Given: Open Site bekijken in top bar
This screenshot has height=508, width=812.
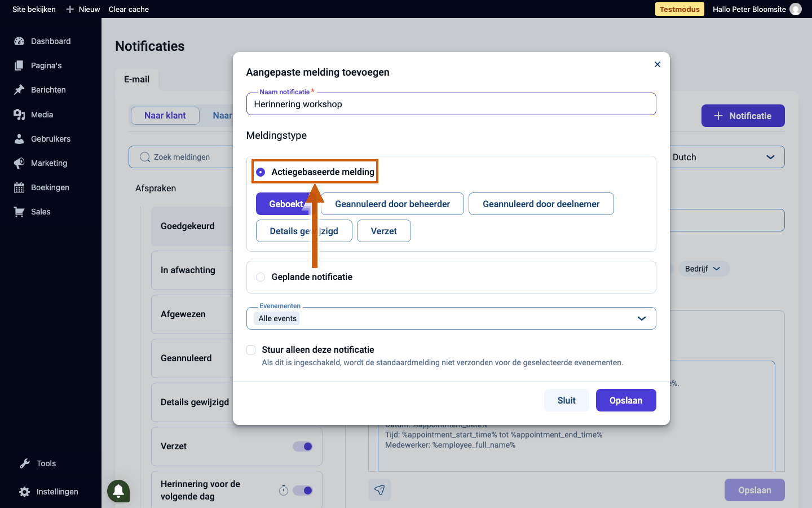Looking at the screenshot, I should (34, 9).
